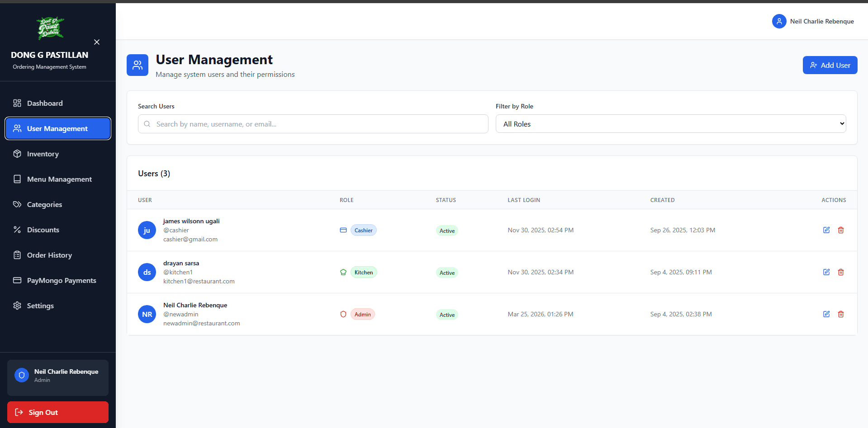Image resolution: width=868 pixels, height=428 pixels.
Task: Click the Add User button
Action: click(x=830, y=65)
